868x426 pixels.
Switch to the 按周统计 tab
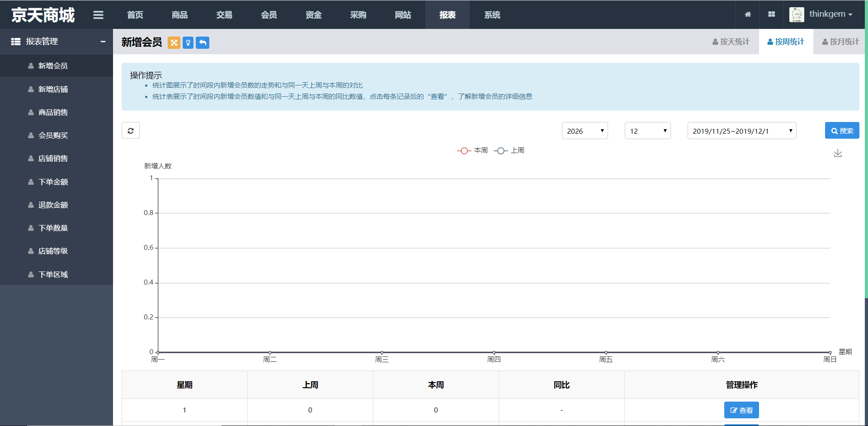[x=786, y=42]
